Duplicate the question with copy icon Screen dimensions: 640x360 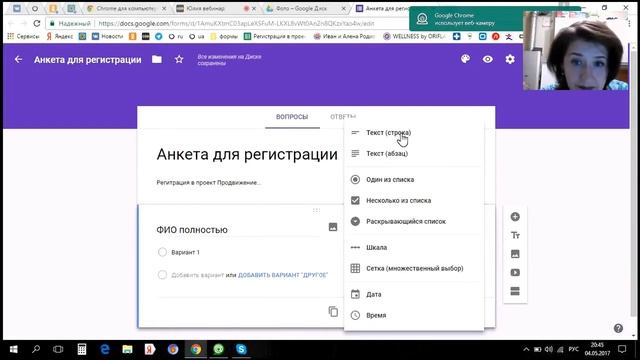pyautogui.click(x=333, y=311)
